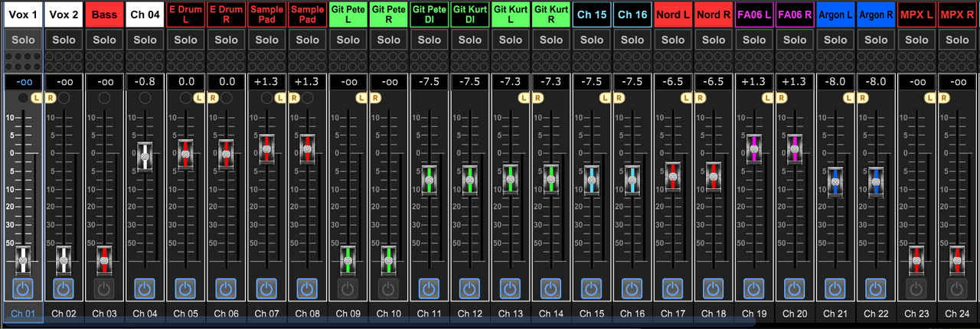Click the Ch 04 fader handle
Screen dimensions: 980x329
click(145, 156)
